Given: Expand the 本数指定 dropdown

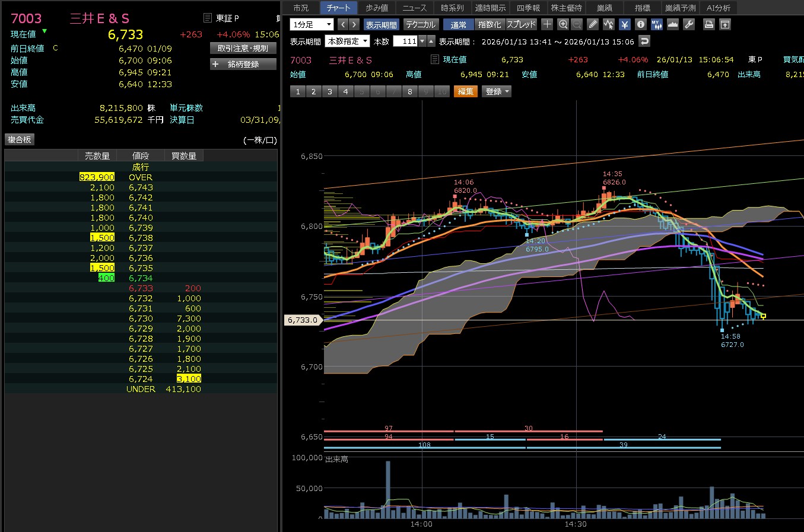Looking at the screenshot, I should point(348,41).
